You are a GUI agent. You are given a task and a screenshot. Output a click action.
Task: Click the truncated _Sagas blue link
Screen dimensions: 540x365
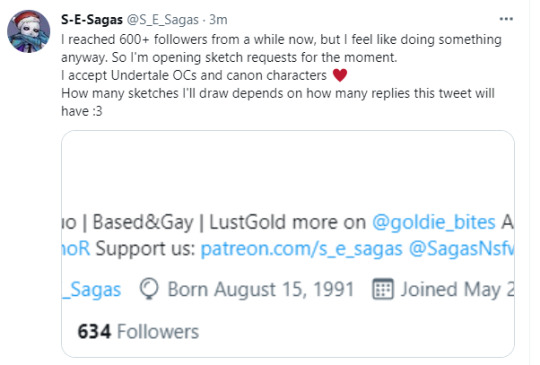coord(92,290)
